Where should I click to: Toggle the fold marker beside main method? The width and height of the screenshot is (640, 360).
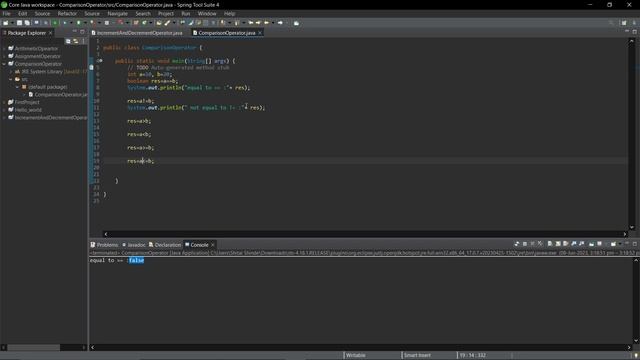coord(100,61)
